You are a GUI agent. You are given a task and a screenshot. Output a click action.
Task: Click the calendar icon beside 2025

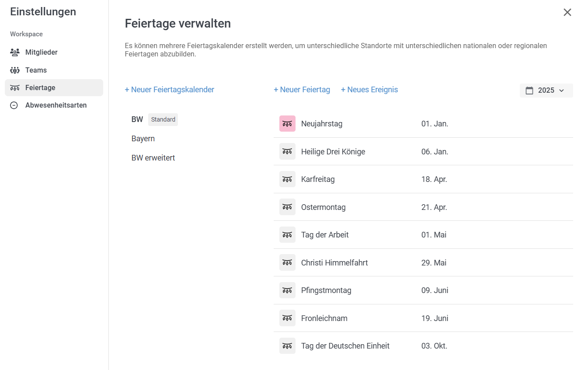[529, 91]
